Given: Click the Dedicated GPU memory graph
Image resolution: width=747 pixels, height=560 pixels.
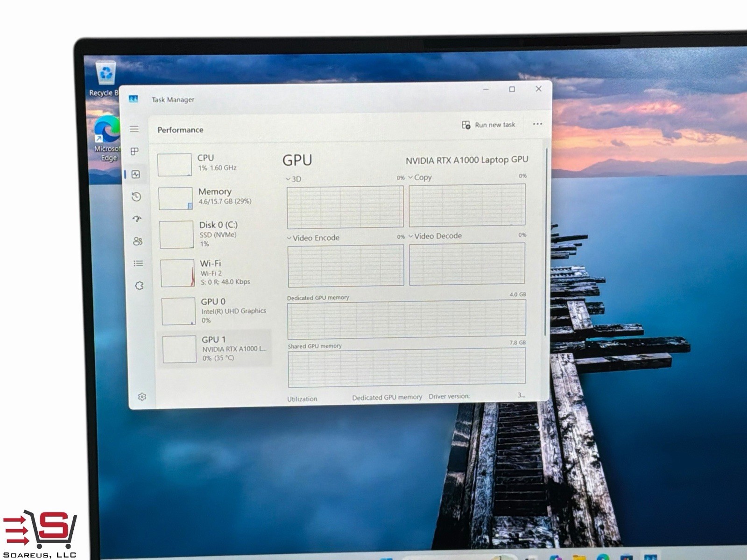Looking at the screenshot, I should click(x=407, y=319).
